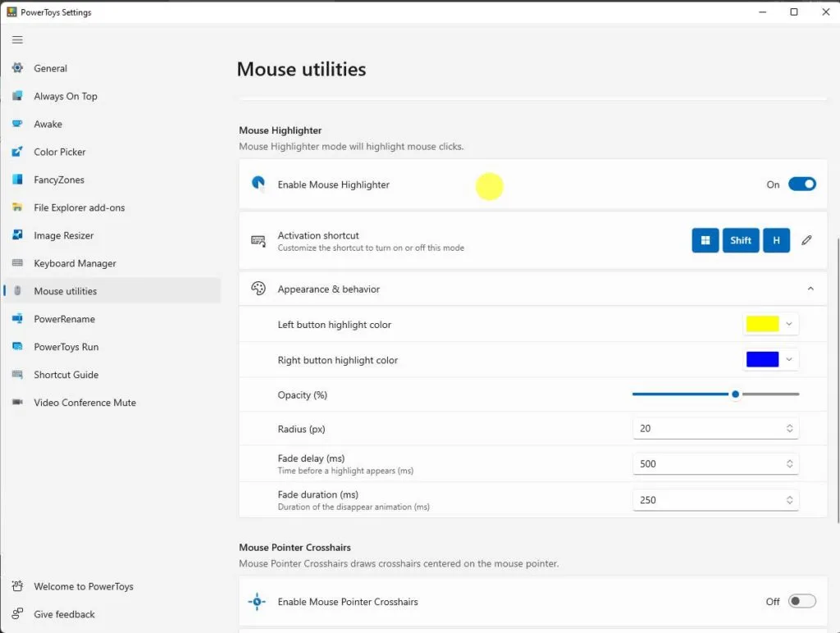
Task: Click the Color Picker icon
Action: point(17,152)
